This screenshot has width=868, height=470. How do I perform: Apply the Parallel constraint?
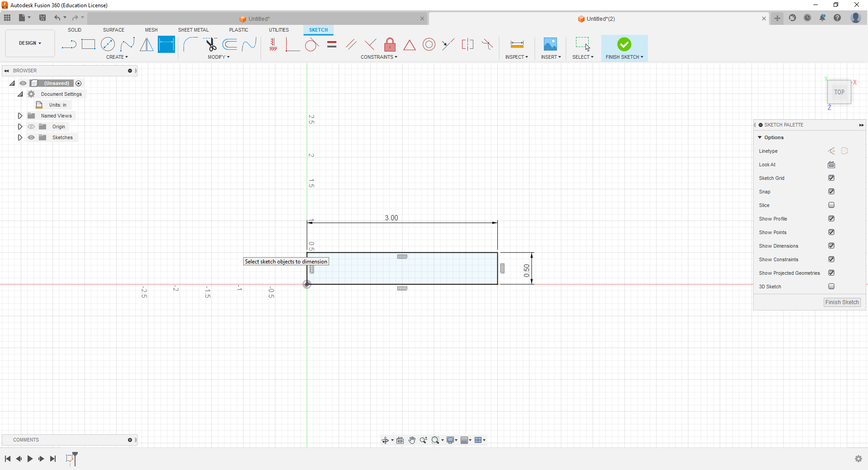pyautogui.click(x=351, y=44)
